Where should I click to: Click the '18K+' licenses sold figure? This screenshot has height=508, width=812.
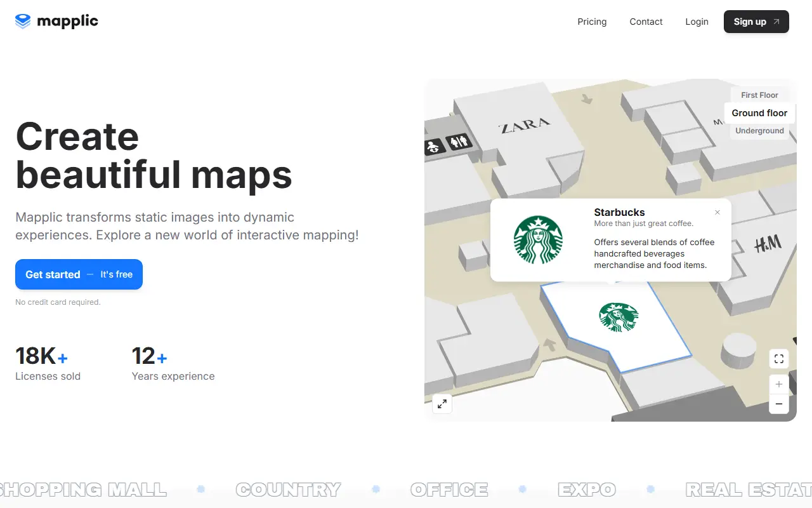[41, 356]
